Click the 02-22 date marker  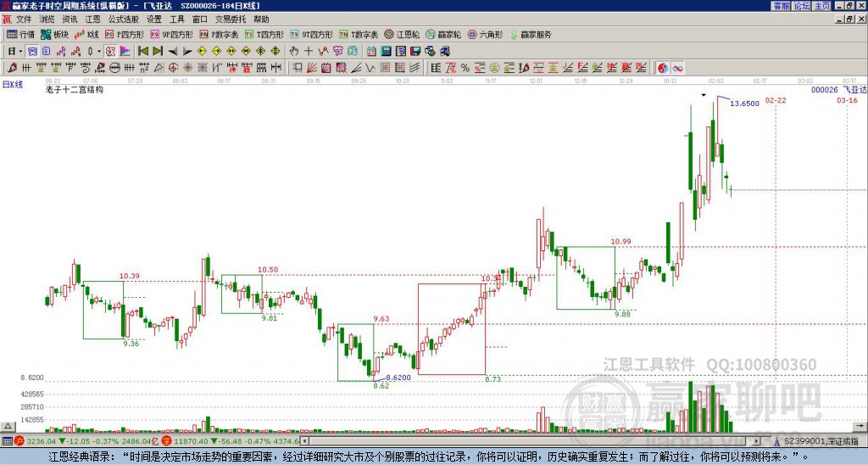[x=776, y=100]
